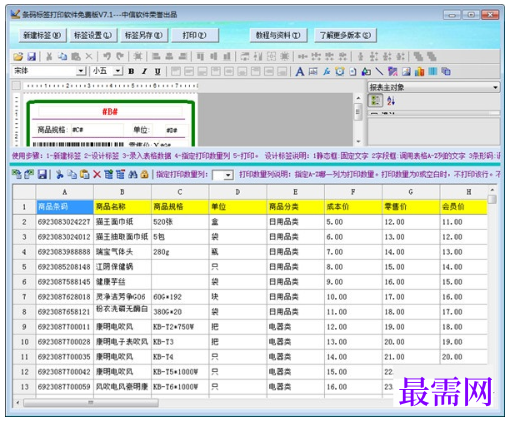Click undo arrow in design toolbar
Image resolution: width=511 pixels, height=423 pixels.
(107, 56)
